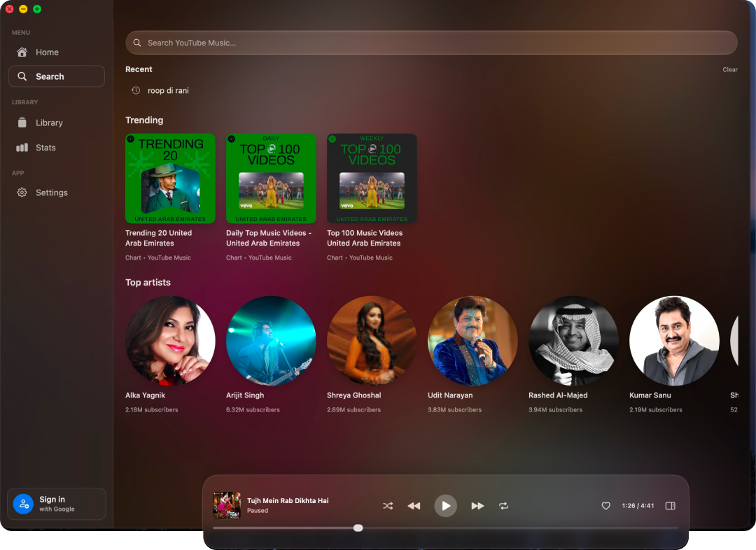Clear the recent searches
756x550 pixels.
[730, 69]
